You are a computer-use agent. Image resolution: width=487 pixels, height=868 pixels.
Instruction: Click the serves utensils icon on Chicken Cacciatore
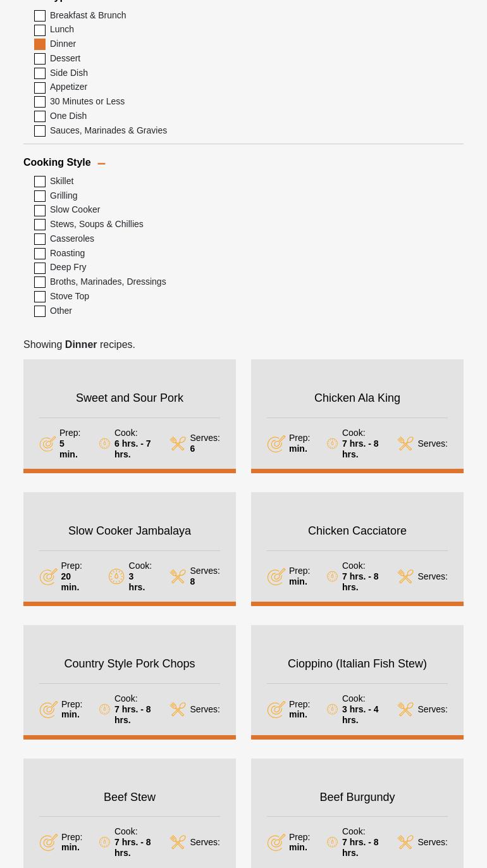[405, 576]
